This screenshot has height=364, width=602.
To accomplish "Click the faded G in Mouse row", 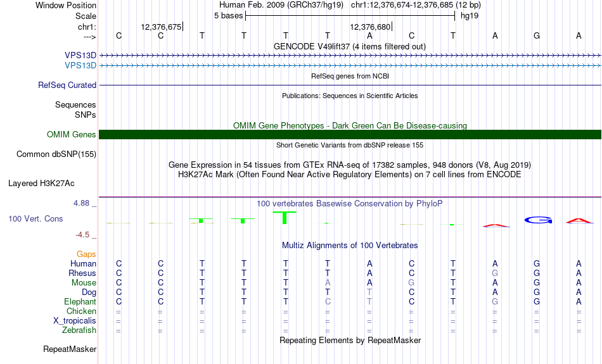I will point(411,283).
